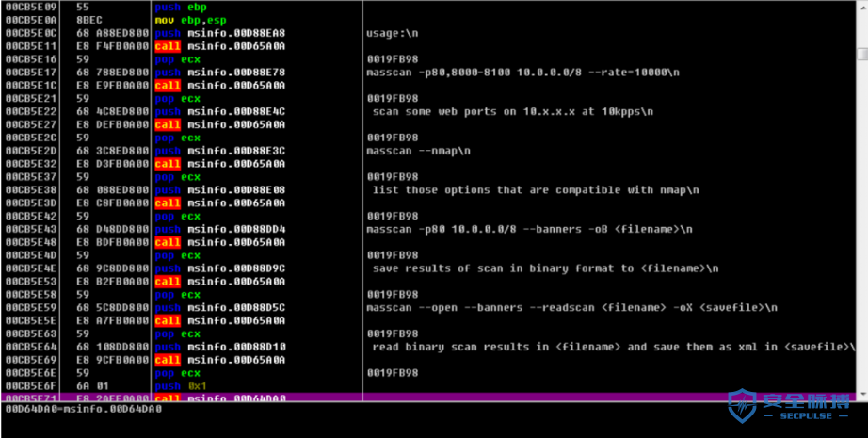Click the 'usage:\n' comment

tap(392, 33)
